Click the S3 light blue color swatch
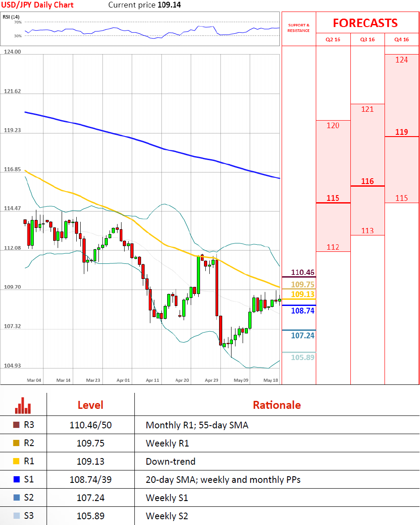This screenshot has width=420, height=525. pyautogui.click(x=16, y=516)
